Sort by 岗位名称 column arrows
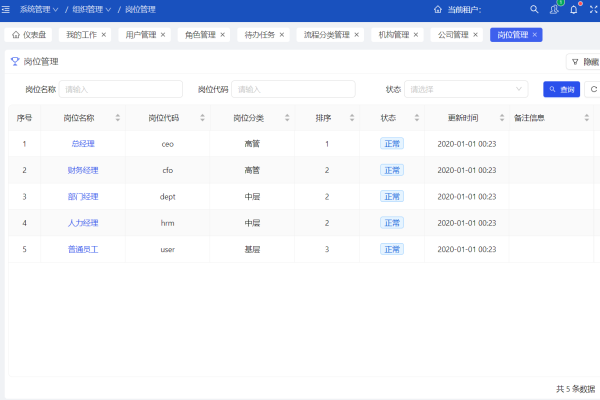Screen dimensions: 600x400 [118, 118]
